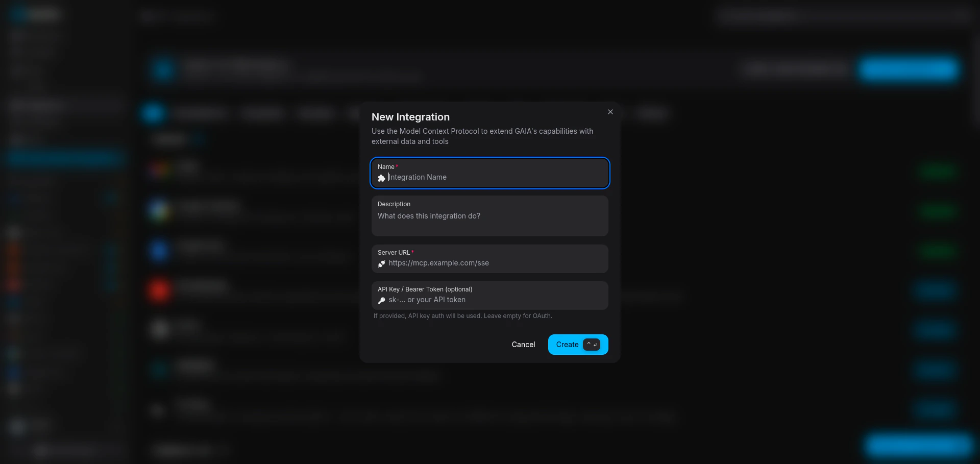Click the keyboard shortcut badge on the Create button

coord(592,344)
